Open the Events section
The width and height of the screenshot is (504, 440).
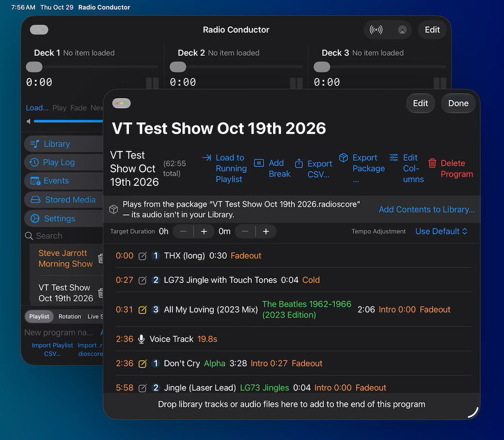click(x=63, y=181)
